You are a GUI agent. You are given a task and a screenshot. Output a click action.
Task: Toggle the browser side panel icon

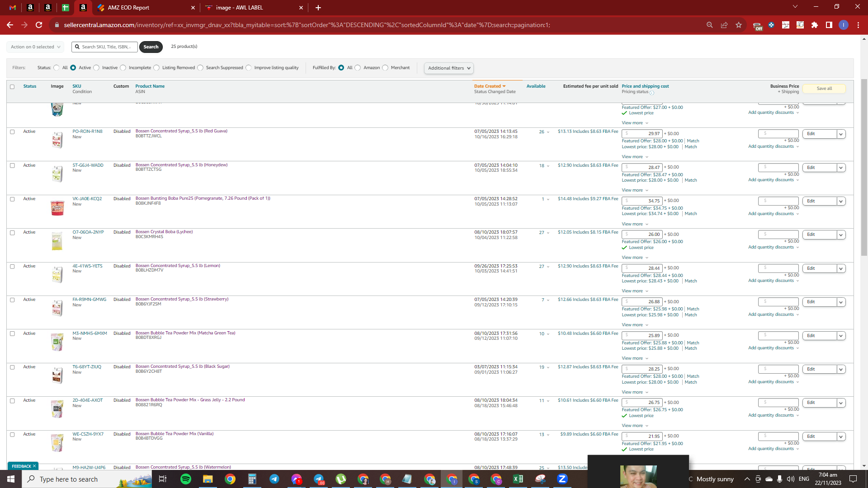tap(829, 25)
